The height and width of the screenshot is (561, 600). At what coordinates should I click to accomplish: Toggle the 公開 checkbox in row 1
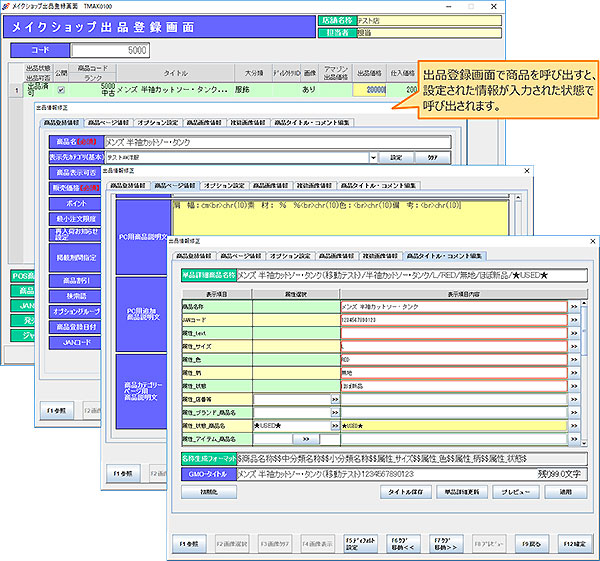click(x=62, y=90)
